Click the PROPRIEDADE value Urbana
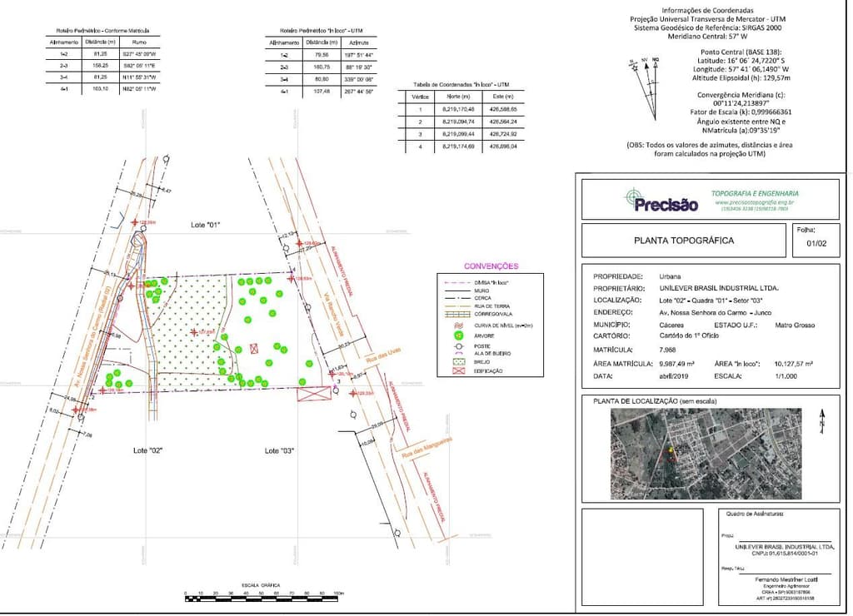853x616 pixels. [x=670, y=276]
